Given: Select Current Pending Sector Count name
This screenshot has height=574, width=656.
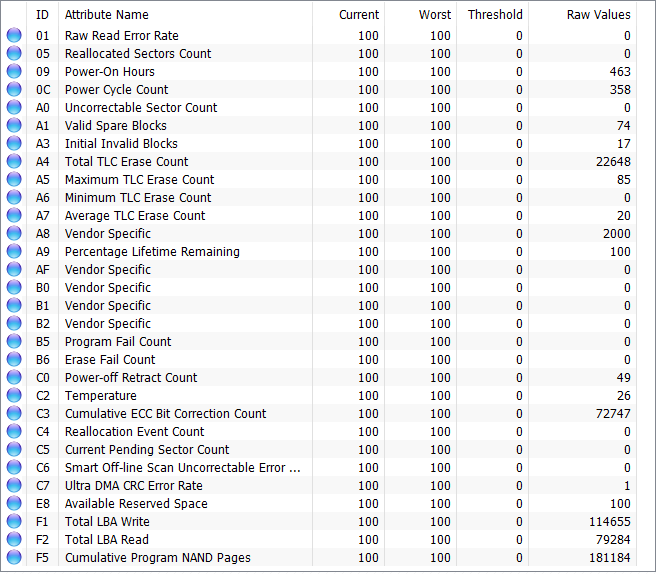Looking at the screenshot, I should pos(147,449).
